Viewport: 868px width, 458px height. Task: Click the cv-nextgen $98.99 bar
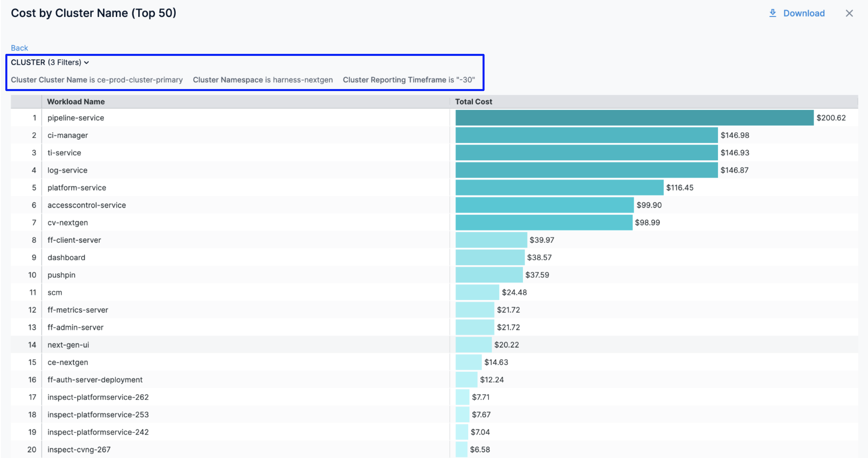click(x=544, y=223)
